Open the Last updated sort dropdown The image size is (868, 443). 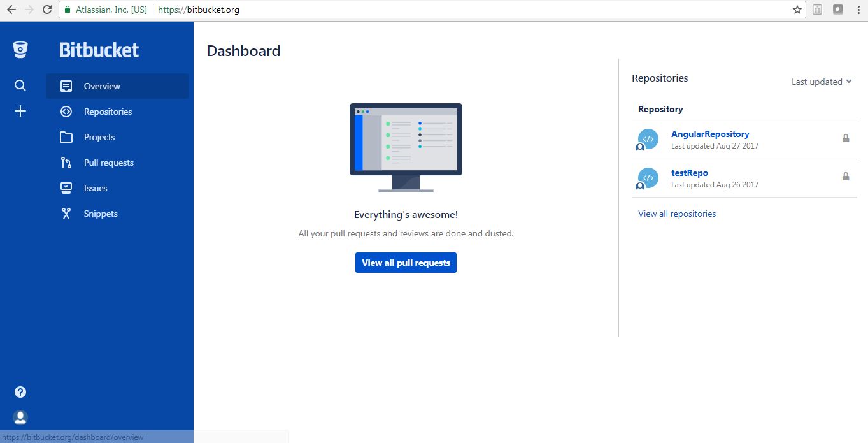(x=821, y=82)
